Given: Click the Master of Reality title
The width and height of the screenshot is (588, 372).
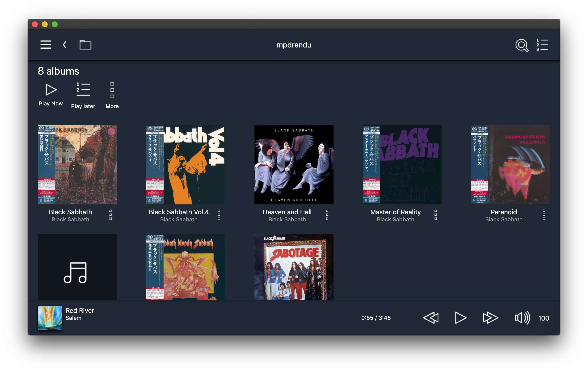Looking at the screenshot, I should coord(395,212).
